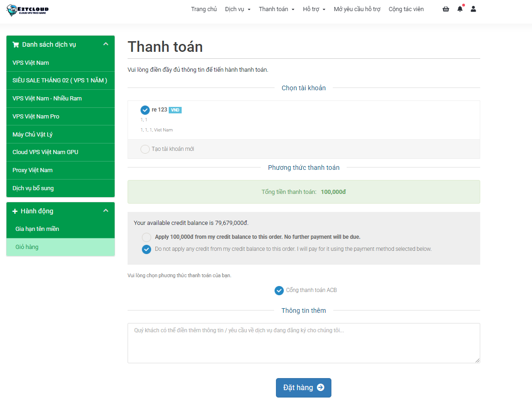This screenshot has height=404, width=532.
Task: Select Tạo tài khoản mới option
Action: (145, 149)
